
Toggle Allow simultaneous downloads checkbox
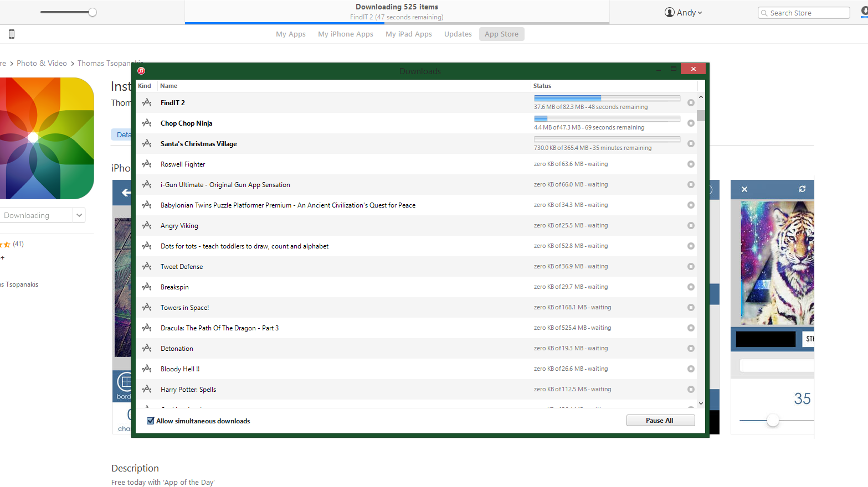(150, 421)
